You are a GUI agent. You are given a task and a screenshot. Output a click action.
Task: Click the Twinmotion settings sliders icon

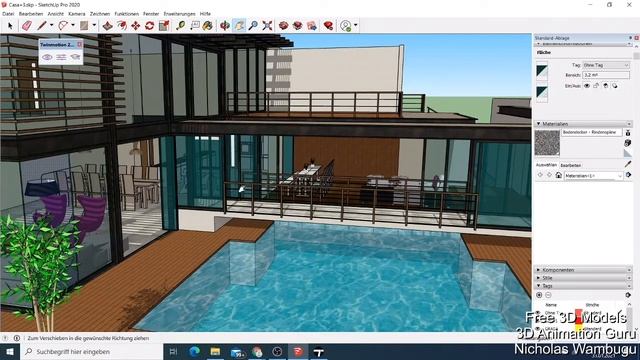61,58
